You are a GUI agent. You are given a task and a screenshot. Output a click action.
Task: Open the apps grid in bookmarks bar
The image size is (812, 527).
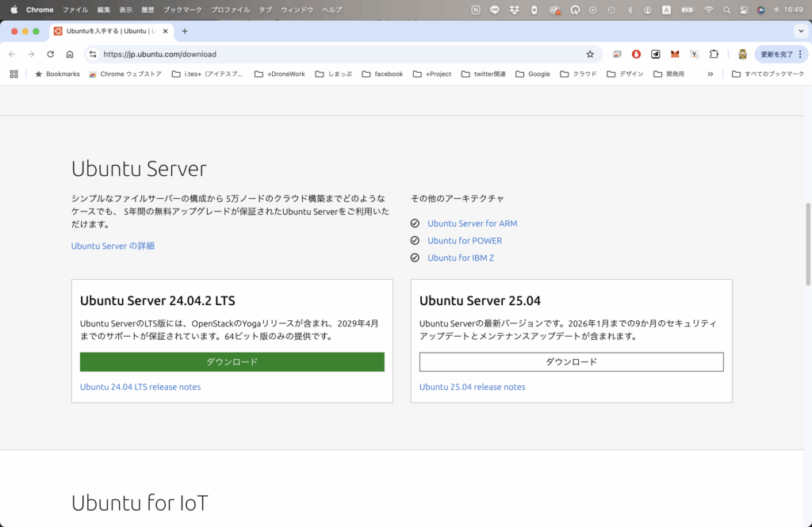point(14,74)
